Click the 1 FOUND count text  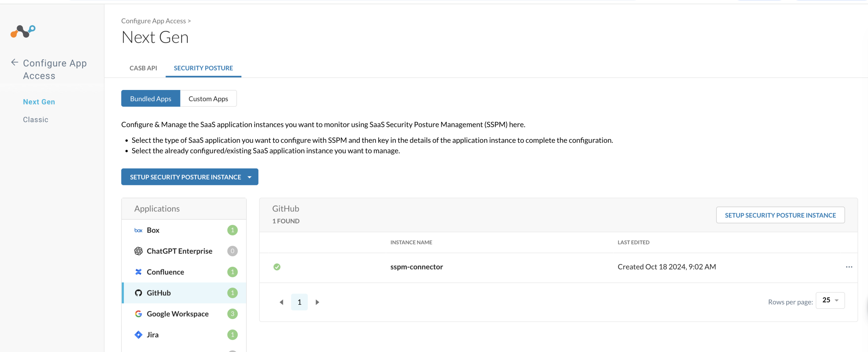pyautogui.click(x=286, y=221)
